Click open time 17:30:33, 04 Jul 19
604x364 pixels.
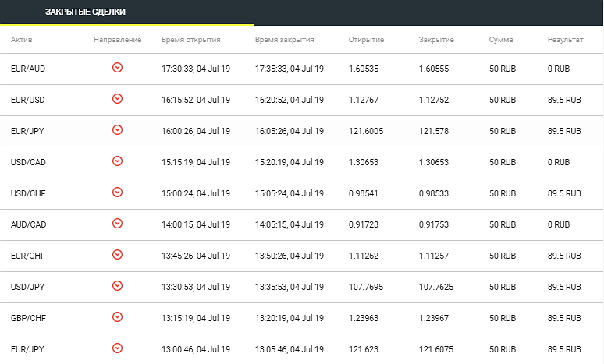point(196,69)
